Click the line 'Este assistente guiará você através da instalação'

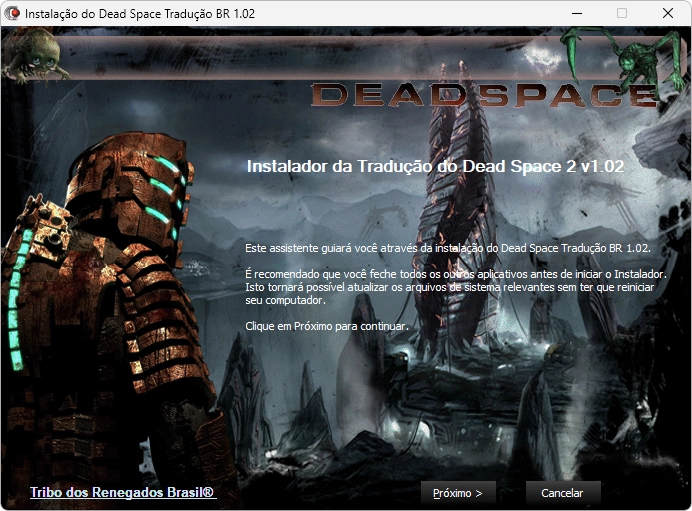point(448,248)
